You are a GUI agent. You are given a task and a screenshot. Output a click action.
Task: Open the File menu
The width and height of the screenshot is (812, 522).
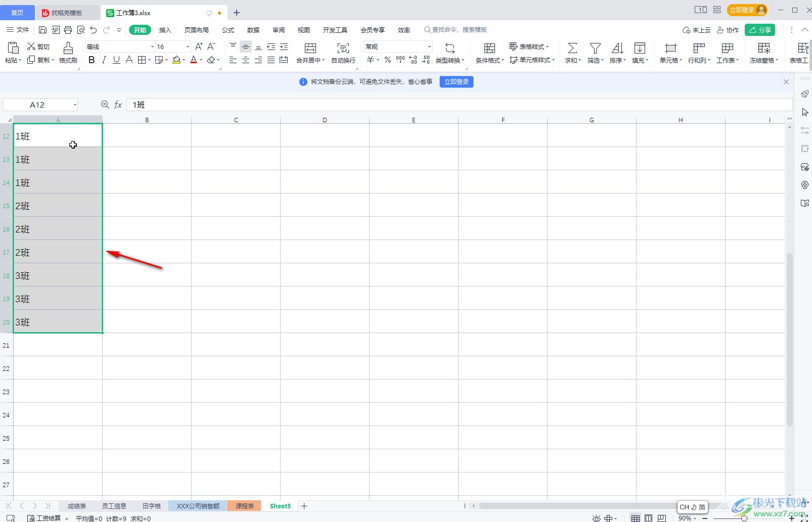(x=18, y=30)
